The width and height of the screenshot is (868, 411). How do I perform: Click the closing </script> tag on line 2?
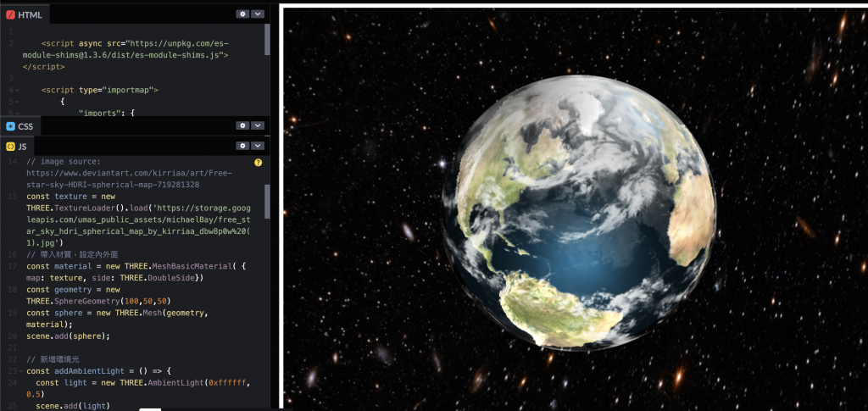(44, 66)
